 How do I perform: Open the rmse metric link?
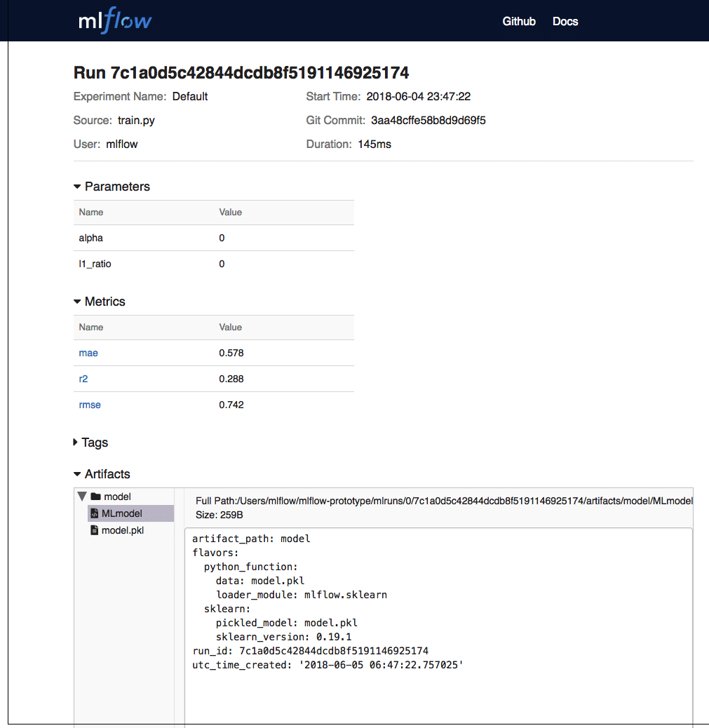(90, 405)
